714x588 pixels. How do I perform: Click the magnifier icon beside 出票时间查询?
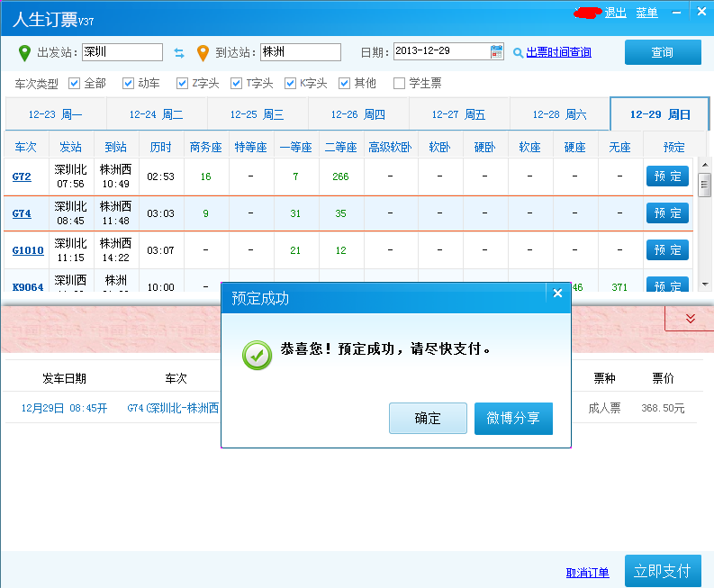518,53
